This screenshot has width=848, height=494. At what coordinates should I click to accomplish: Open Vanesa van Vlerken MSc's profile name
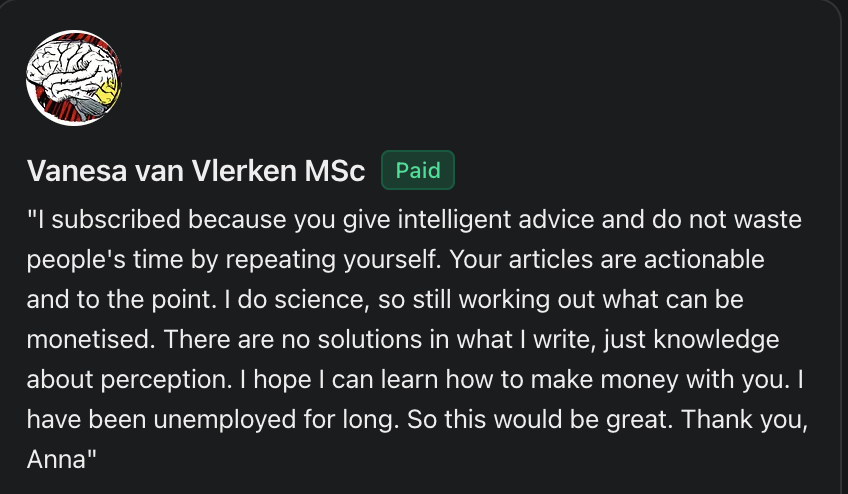tap(196, 171)
